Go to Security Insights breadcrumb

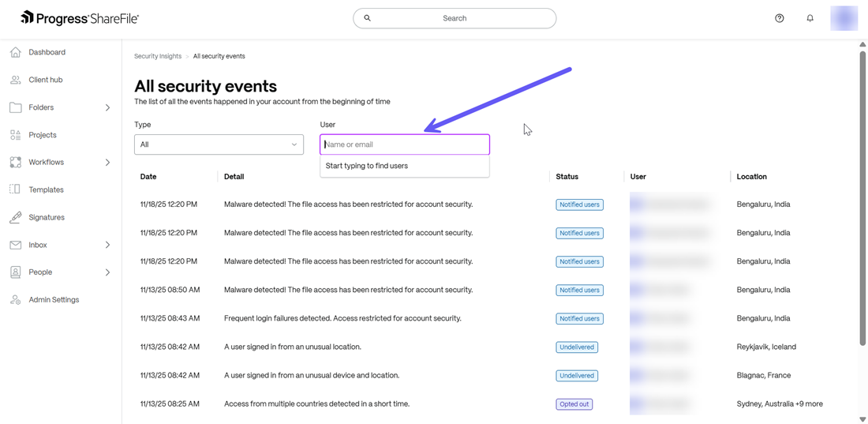point(158,56)
